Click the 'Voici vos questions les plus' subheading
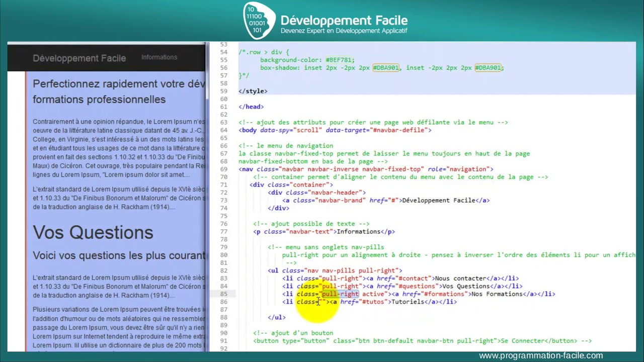644x362 pixels. pyautogui.click(x=119, y=255)
